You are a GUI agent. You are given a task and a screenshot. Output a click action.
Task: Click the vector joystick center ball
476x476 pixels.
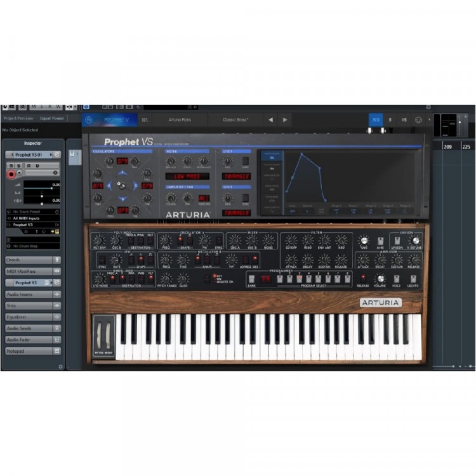click(121, 185)
